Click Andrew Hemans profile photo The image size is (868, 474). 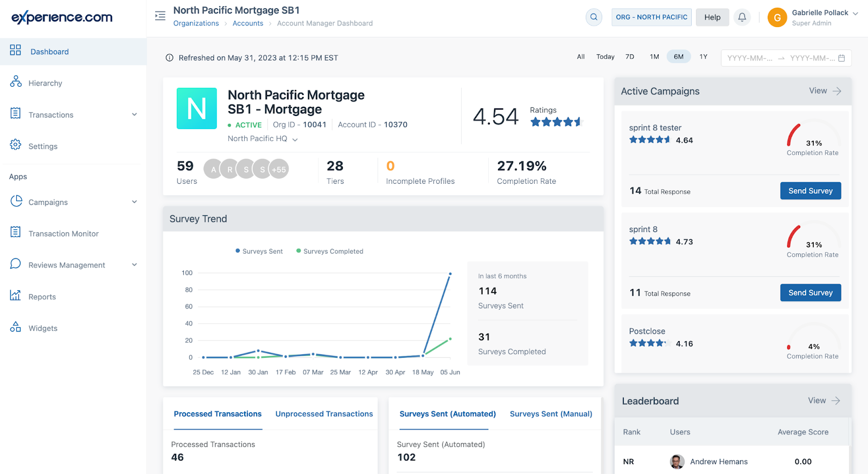coord(677,462)
